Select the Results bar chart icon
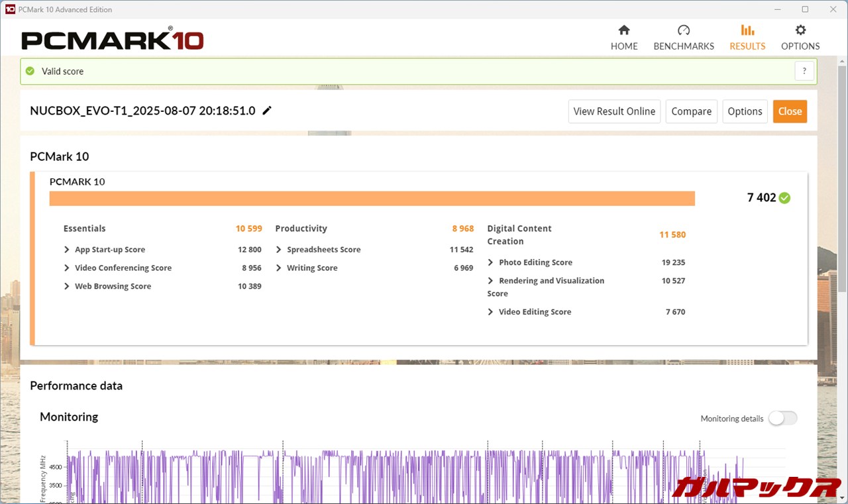Screen dimensions: 848x504 [747, 30]
